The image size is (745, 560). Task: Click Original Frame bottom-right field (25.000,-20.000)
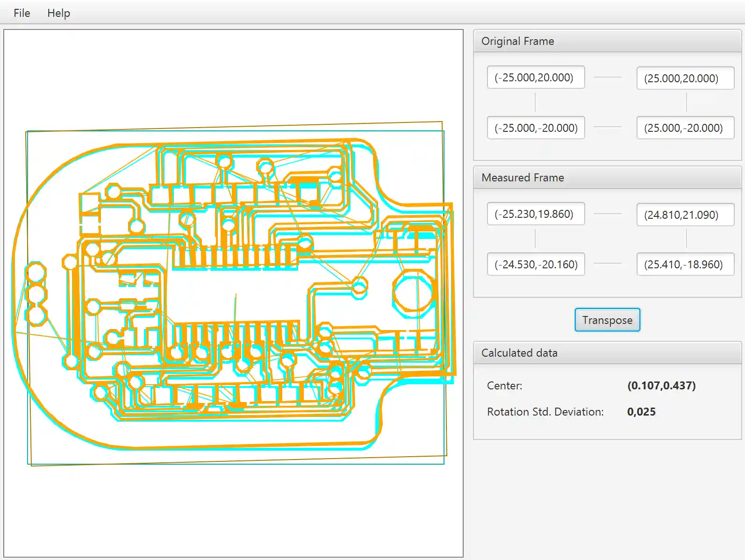(x=685, y=128)
